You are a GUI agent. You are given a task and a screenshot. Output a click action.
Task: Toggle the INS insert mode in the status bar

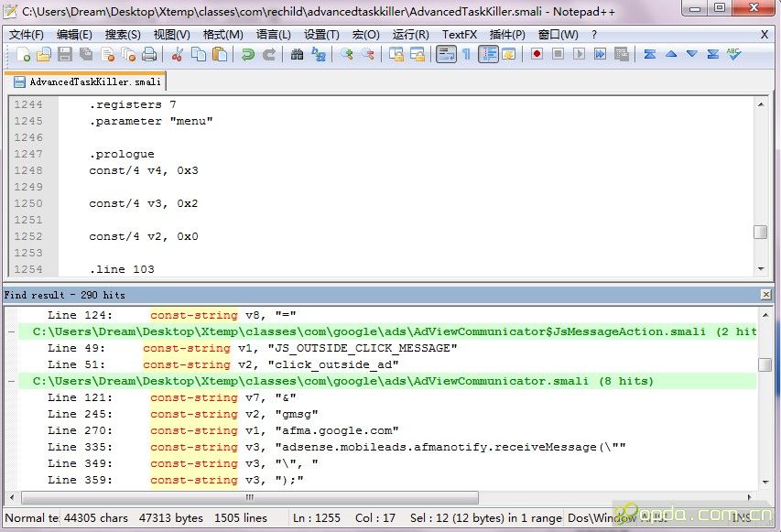[x=741, y=517]
